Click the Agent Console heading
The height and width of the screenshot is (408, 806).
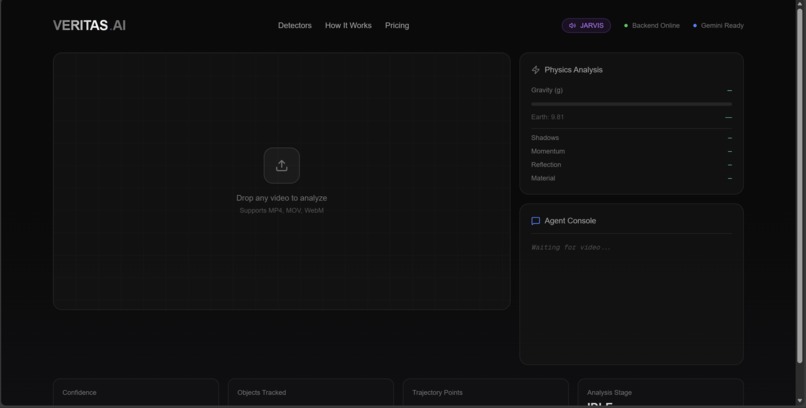pos(571,221)
